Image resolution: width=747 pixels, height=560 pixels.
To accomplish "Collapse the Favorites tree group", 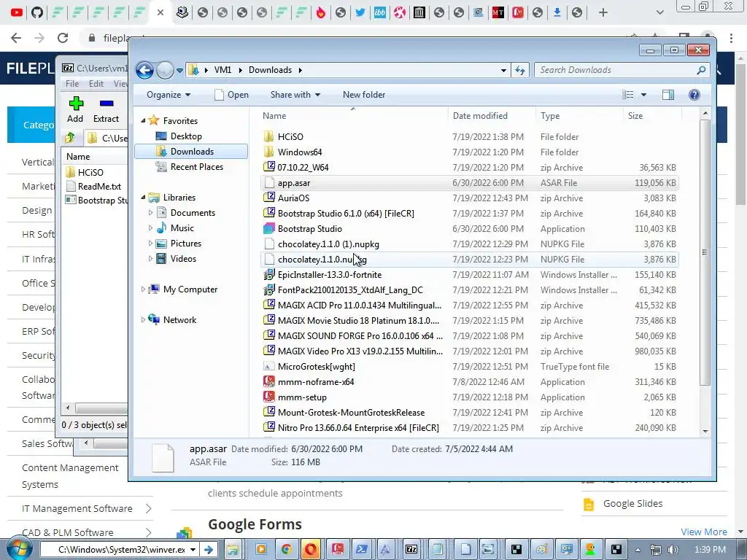I will [x=143, y=121].
